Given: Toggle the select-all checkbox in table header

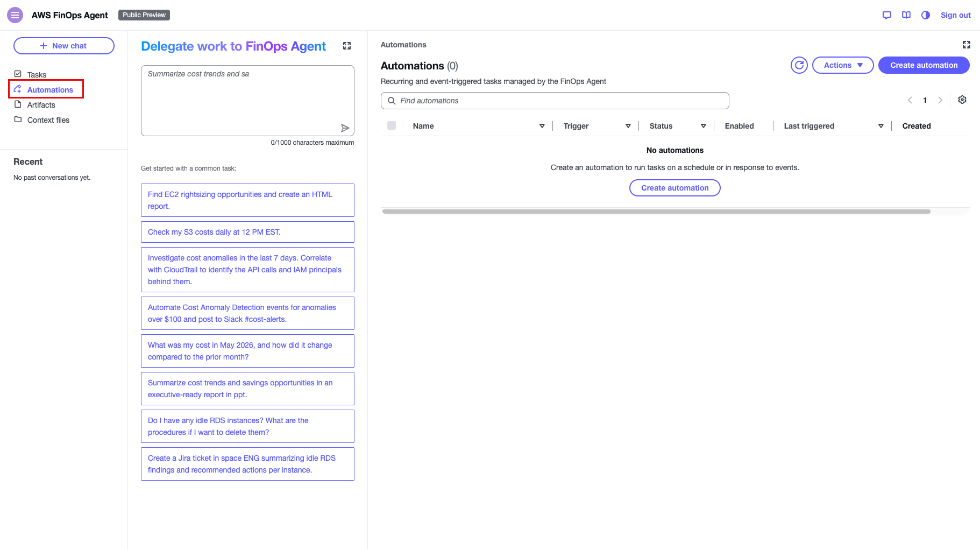Looking at the screenshot, I should click(x=392, y=125).
